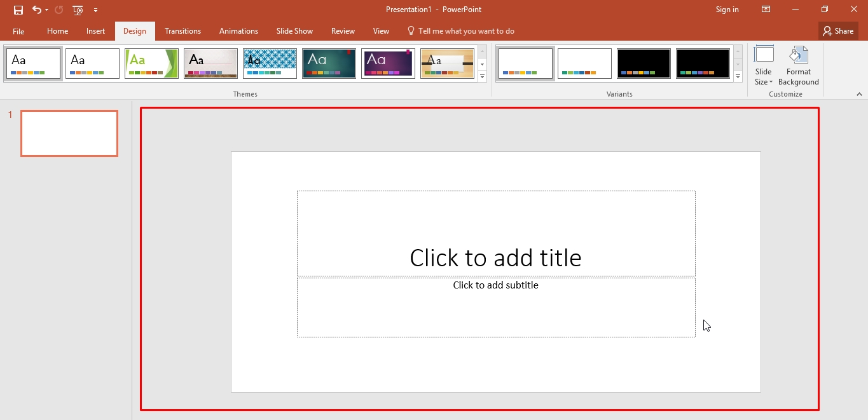
Task: Open the Format Background pane
Action: pyautogui.click(x=798, y=65)
